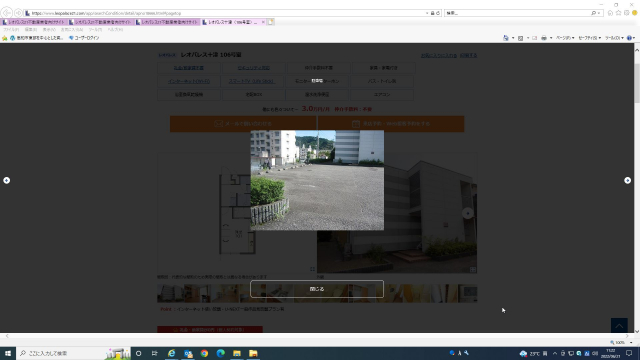Show the next photo with right arrow
The width and height of the screenshot is (640, 360).
pos(627,180)
